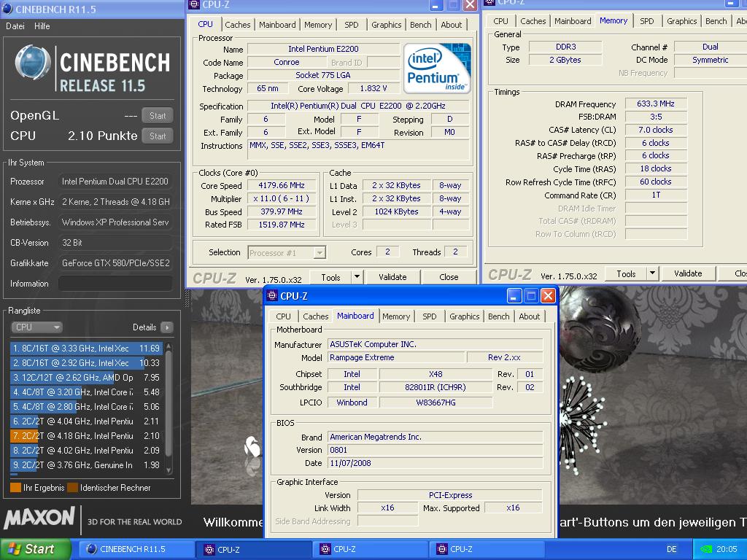Click the Details arrow icon in Rangliste
This screenshot has height=560, width=747.
pyautogui.click(x=167, y=327)
